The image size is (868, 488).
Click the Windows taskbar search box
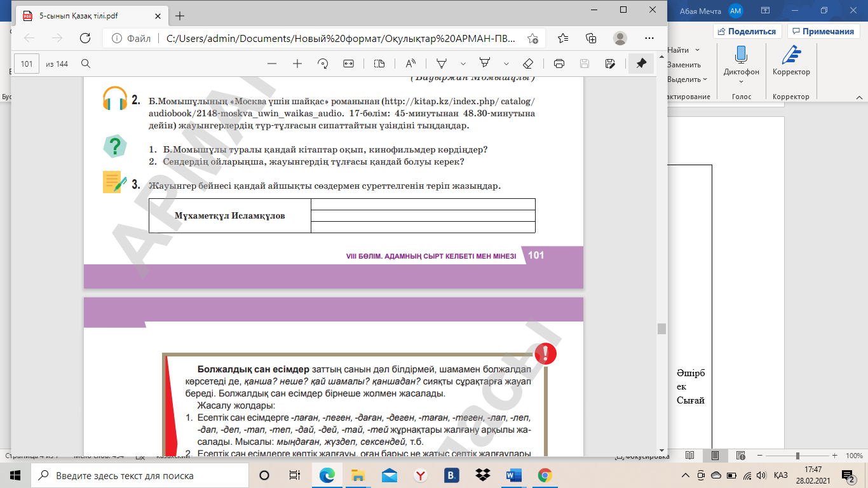click(139, 475)
